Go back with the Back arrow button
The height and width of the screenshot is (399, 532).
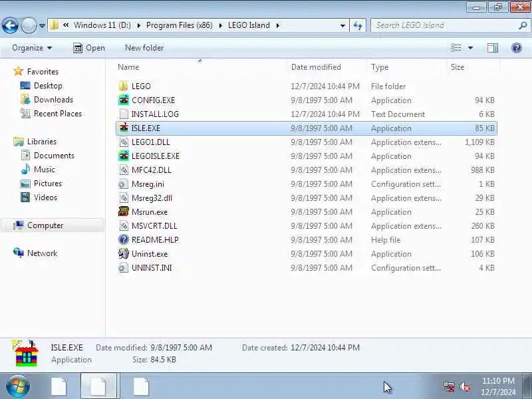click(10, 25)
